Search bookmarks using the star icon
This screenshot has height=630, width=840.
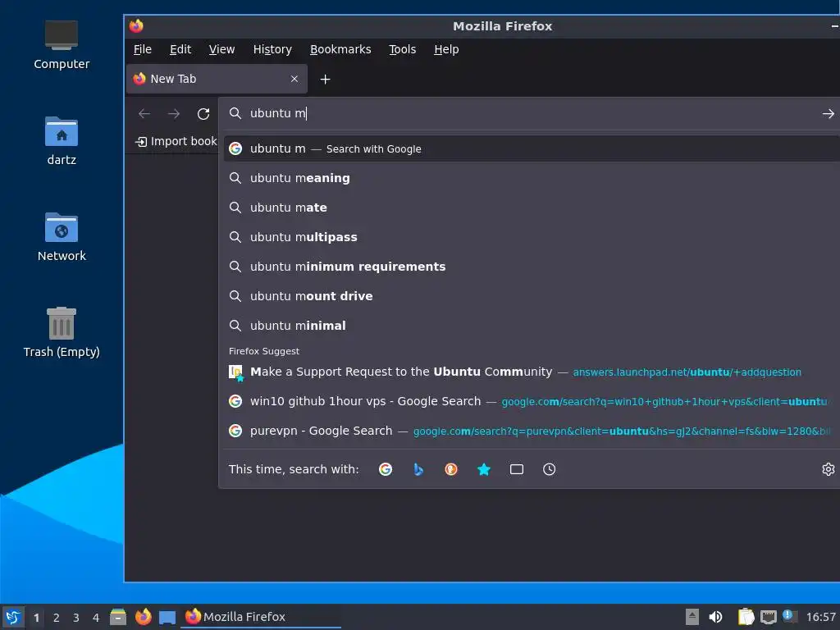pyautogui.click(x=484, y=469)
